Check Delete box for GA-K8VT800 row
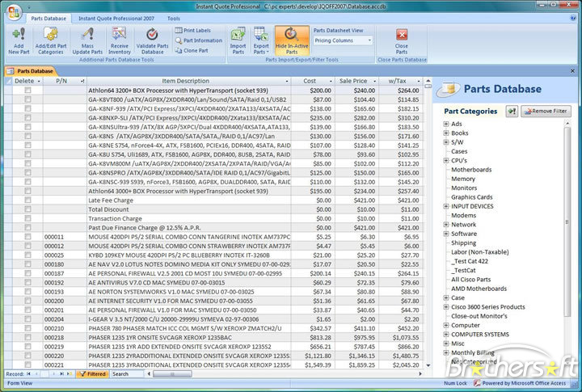 pos(27,99)
